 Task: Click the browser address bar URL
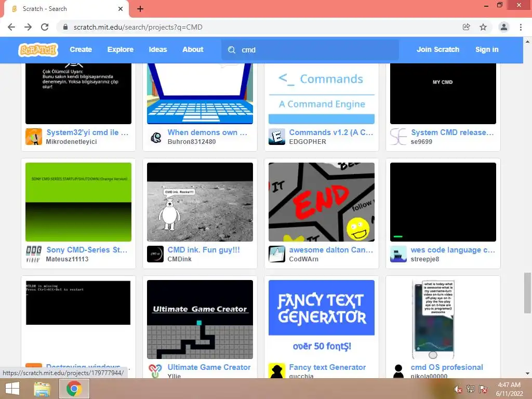tap(138, 27)
